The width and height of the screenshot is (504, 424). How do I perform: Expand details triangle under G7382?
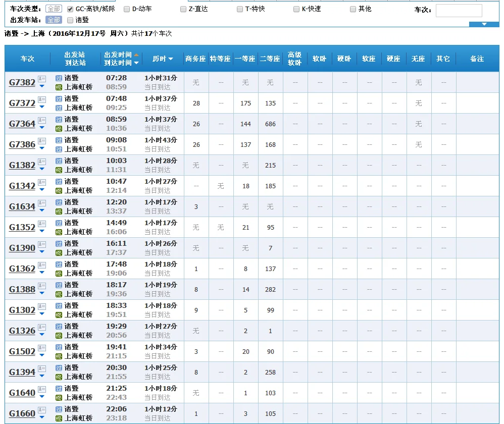click(x=42, y=86)
